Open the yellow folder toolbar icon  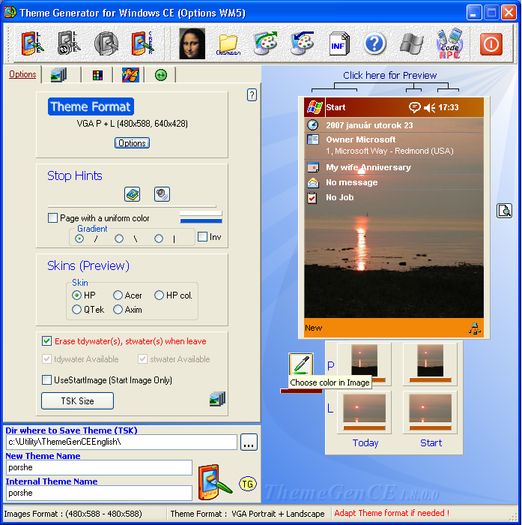tap(228, 44)
